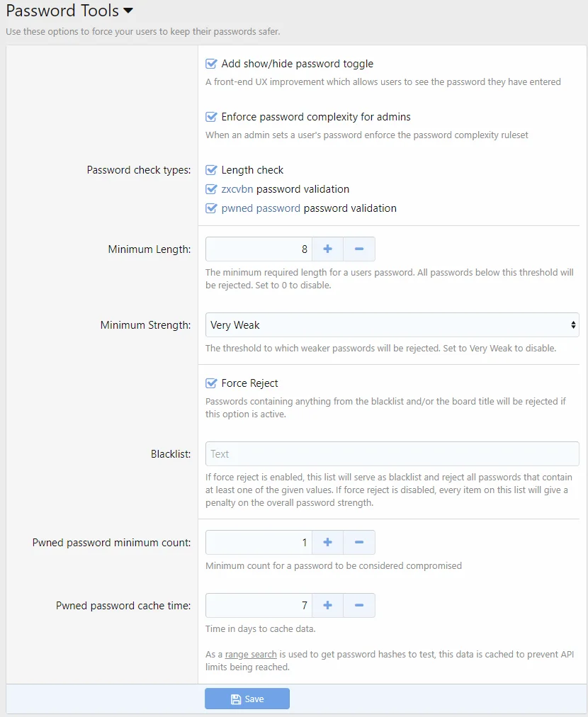This screenshot has width=588, height=717.
Task: Open the pwned password link
Action: [261, 208]
